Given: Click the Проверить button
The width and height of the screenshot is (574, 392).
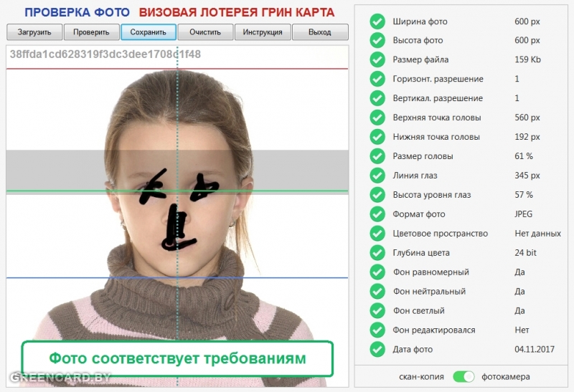Looking at the screenshot, I should 92,32.
